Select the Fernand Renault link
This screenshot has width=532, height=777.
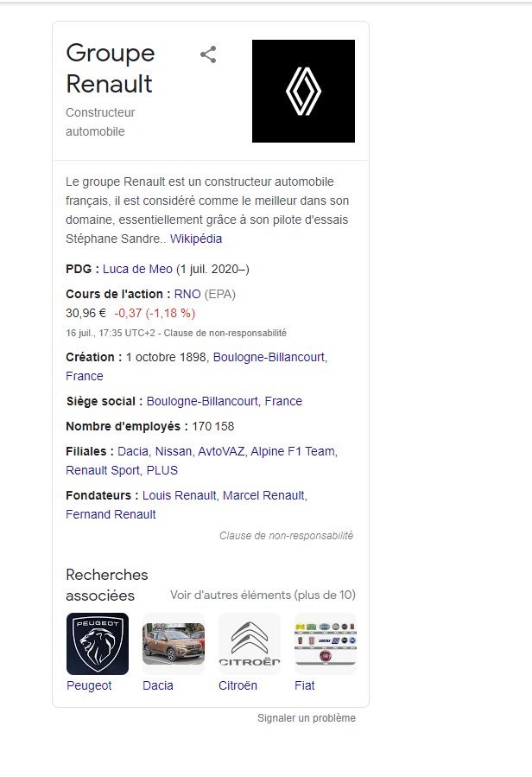tap(111, 514)
